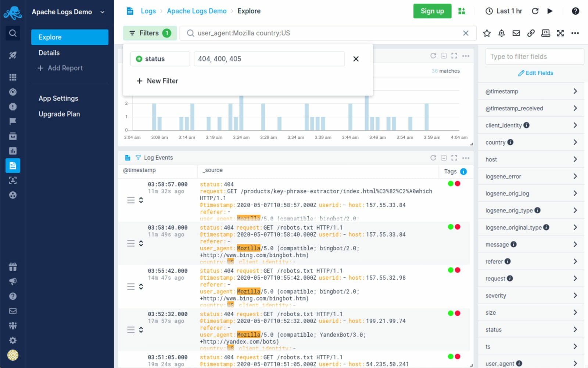Click the envelope icon in left sidebar
Screen dimensions: 588x368
(12, 311)
